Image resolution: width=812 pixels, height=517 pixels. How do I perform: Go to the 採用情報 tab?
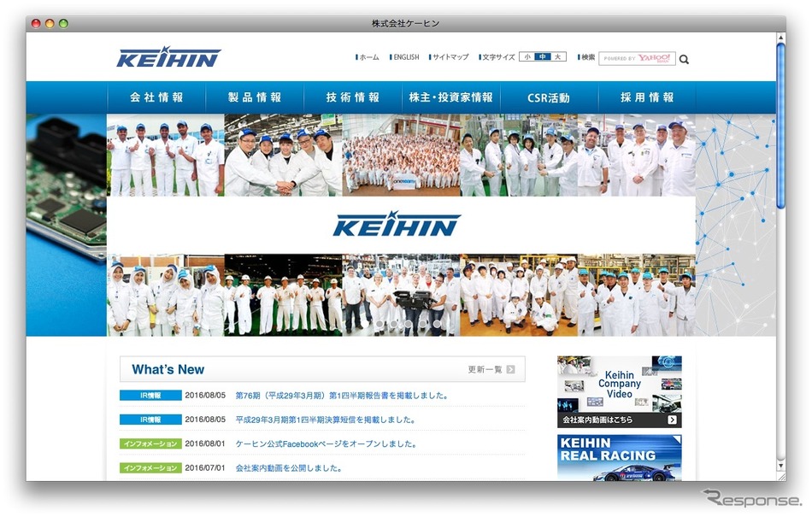(x=647, y=97)
